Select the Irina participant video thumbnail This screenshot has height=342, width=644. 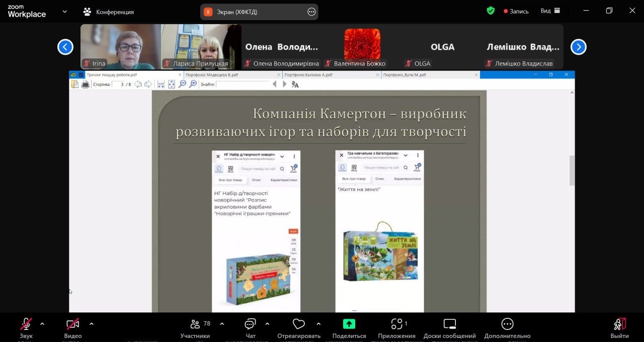click(120, 47)
